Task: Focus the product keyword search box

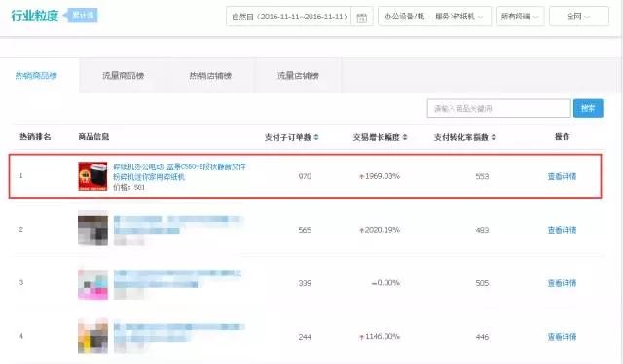Action: (x=499, y=108)
